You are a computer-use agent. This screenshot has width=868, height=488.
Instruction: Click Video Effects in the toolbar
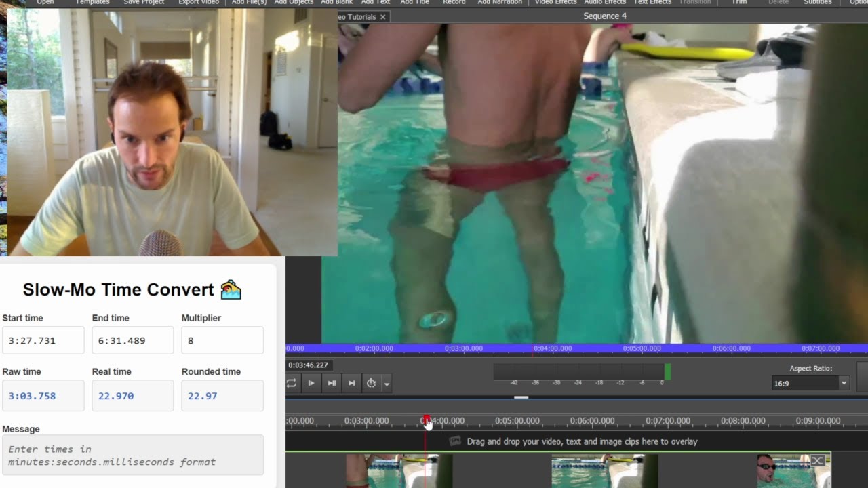pyautogui.click(x=555, y=3)
